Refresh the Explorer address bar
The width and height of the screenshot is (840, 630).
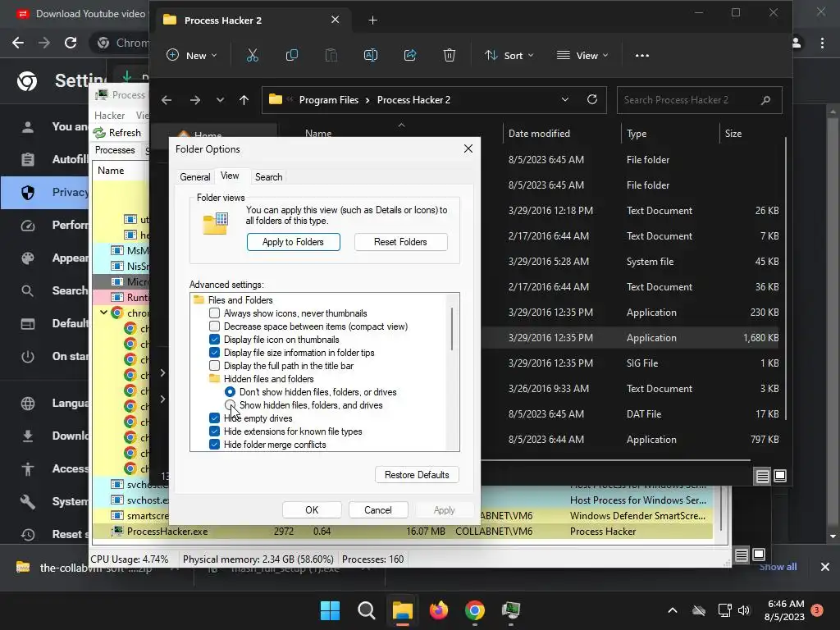coord(592,99)
